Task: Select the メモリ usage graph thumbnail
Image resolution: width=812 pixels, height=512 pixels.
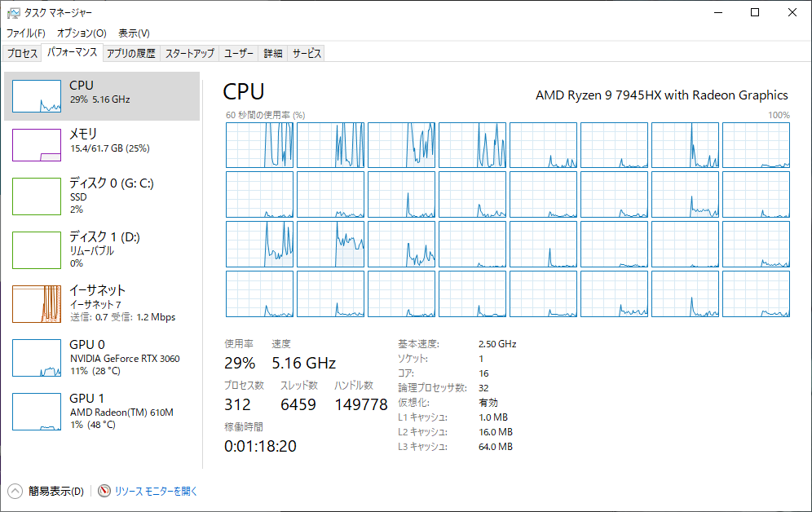Action: coord(37,145)
